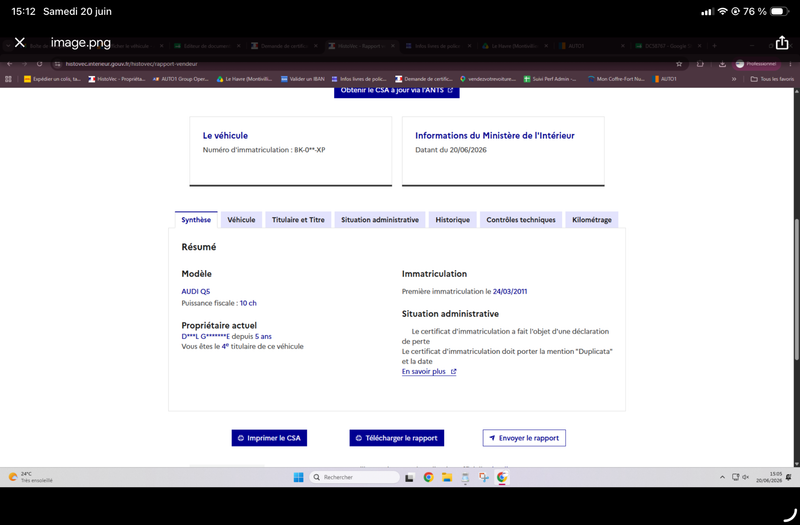Open File Explorer folder icon in the taskbar
This screenshot has width=800, height=525.
447,477
